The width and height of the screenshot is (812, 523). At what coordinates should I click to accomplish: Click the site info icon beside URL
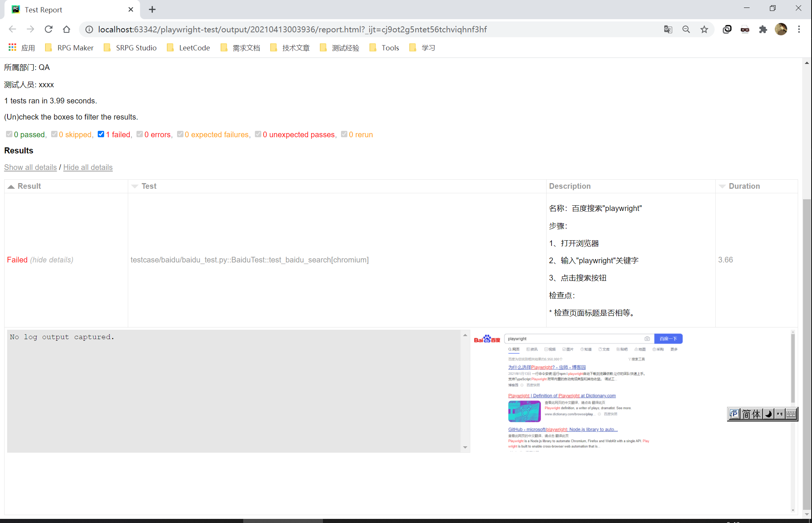(89, 29)
